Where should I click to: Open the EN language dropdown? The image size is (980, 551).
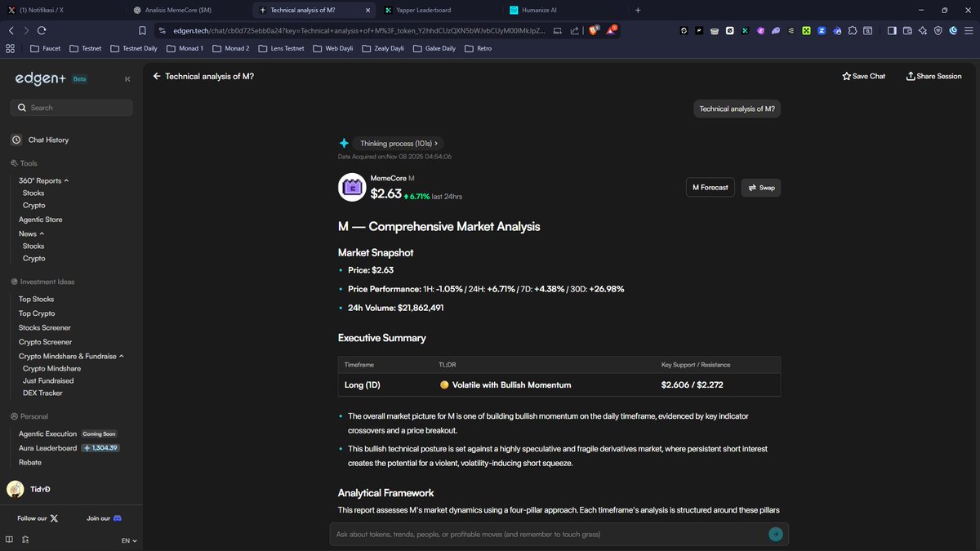pyautogui.click(x=129, y=540)
